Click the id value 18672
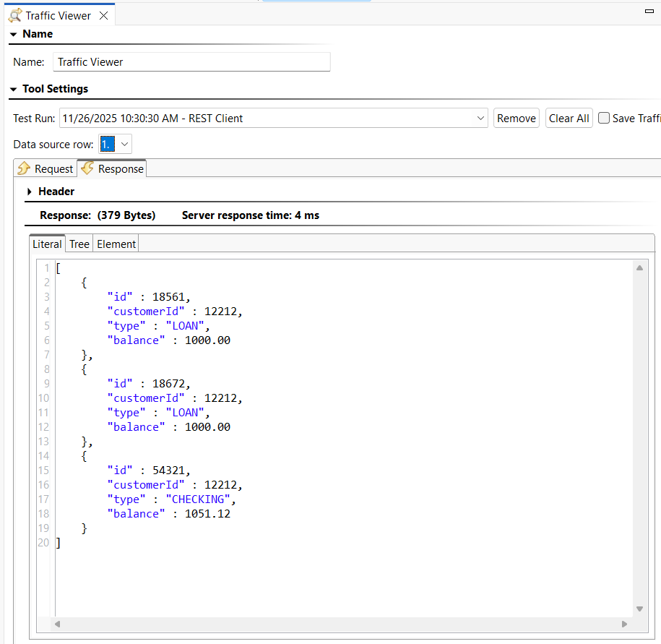Viewport: 661px width, 644px height. click(168, 384)
